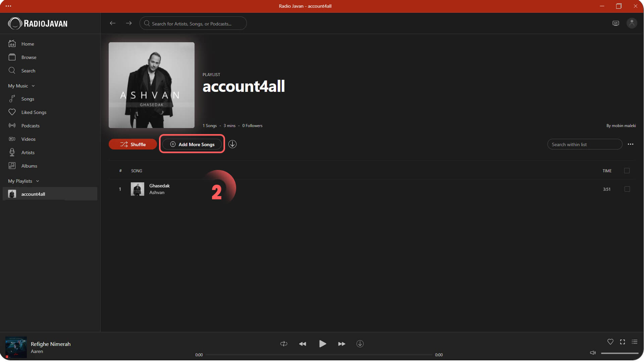
Task: Mute the volume speaker icon
Action: coord(593,353)
